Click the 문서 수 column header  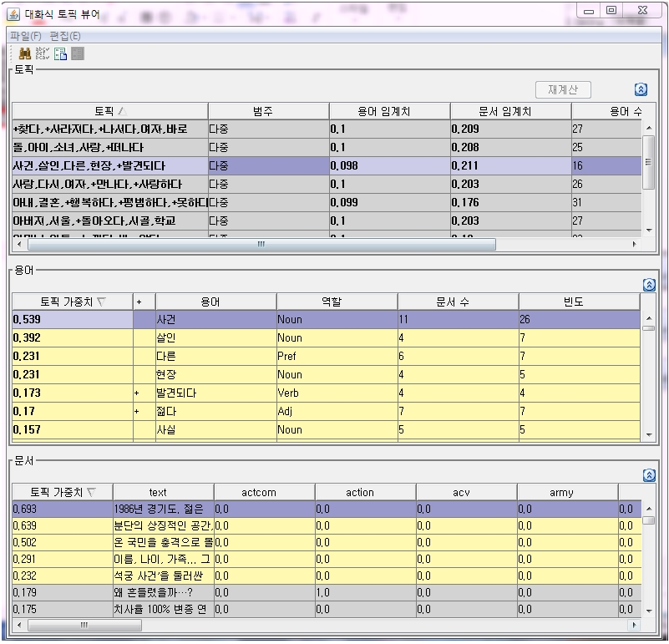[459, 302]
